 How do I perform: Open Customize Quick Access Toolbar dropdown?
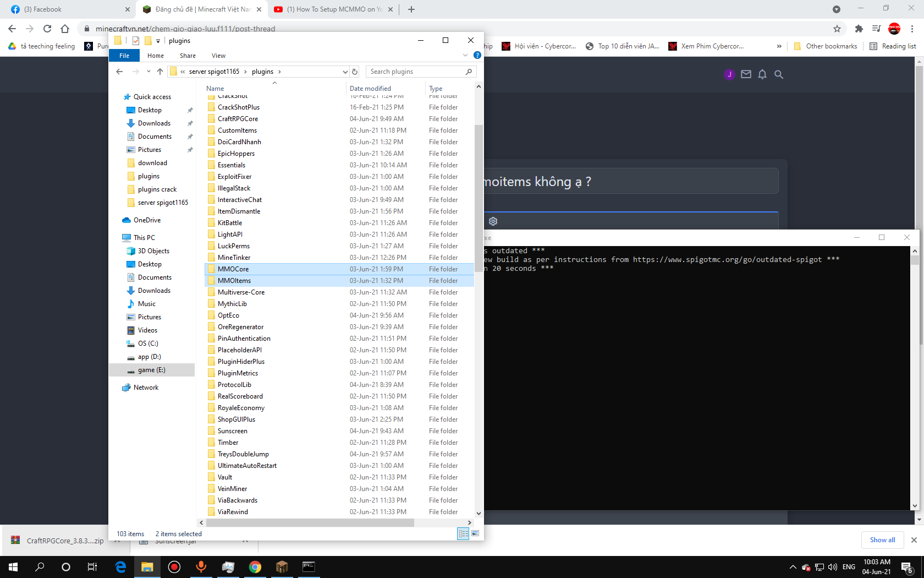[158, 41]
